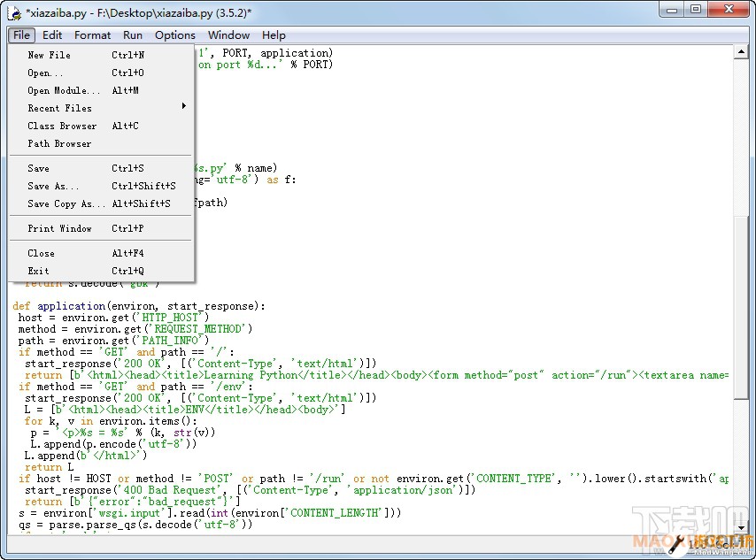Screen dimensions: 756x560
Task: Open the Run menu
Action: pos(133,35)
